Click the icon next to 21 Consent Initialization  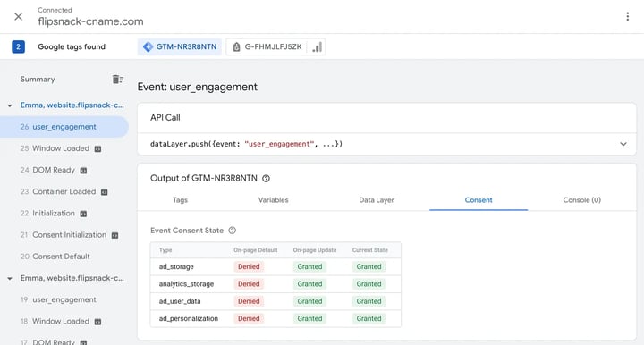tap(115, 235)
